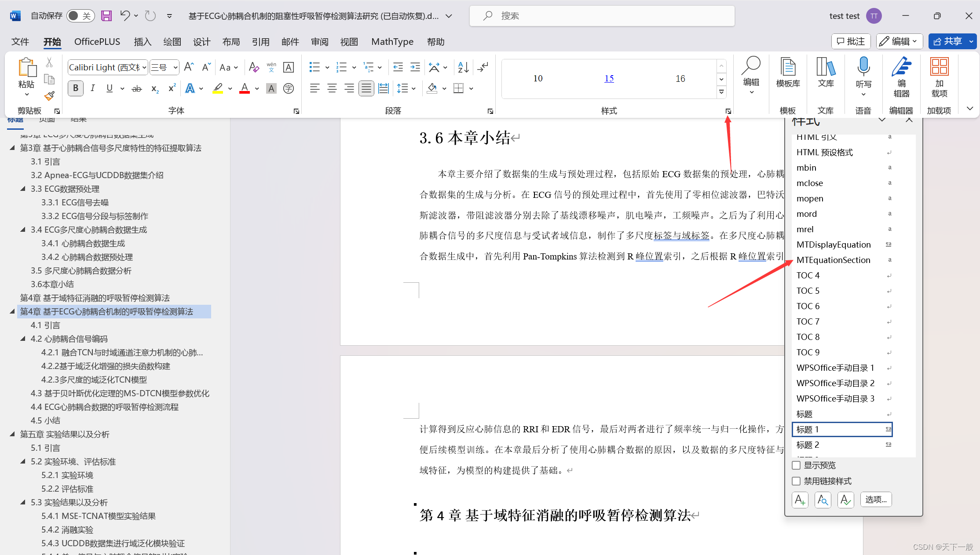
Task: Toggle 禁用链接样式 checkbox
Action: [796, 481]
